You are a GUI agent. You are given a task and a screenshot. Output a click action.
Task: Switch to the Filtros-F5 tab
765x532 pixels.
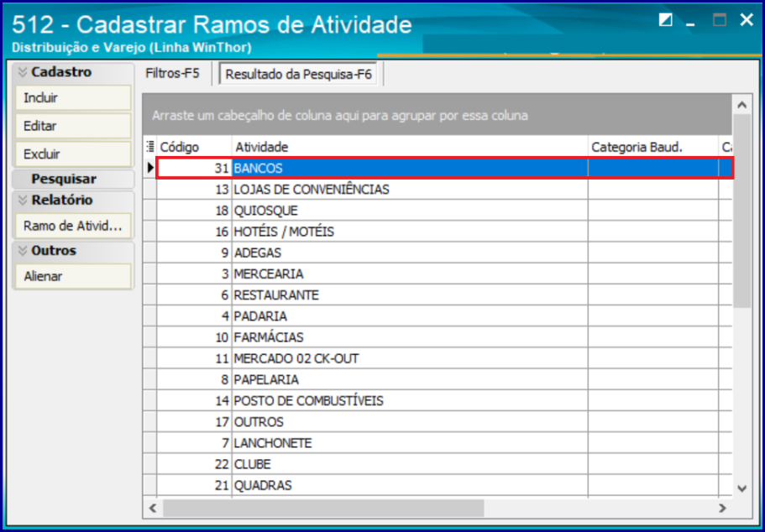pos(173,74)
